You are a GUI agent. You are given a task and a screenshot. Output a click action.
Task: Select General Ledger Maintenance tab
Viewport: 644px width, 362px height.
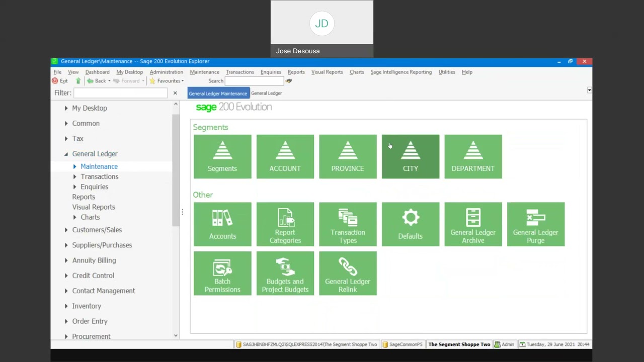point(218,93)
